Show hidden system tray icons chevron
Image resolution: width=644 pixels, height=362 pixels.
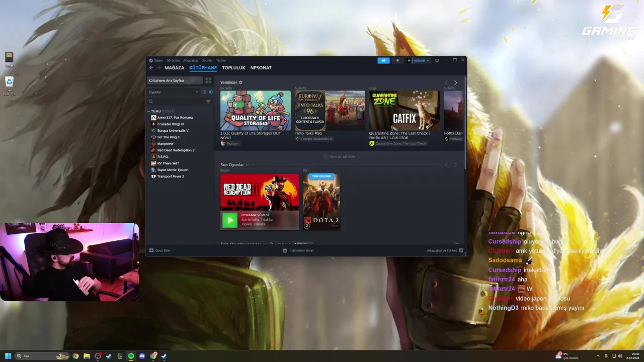tap(598, 356)
